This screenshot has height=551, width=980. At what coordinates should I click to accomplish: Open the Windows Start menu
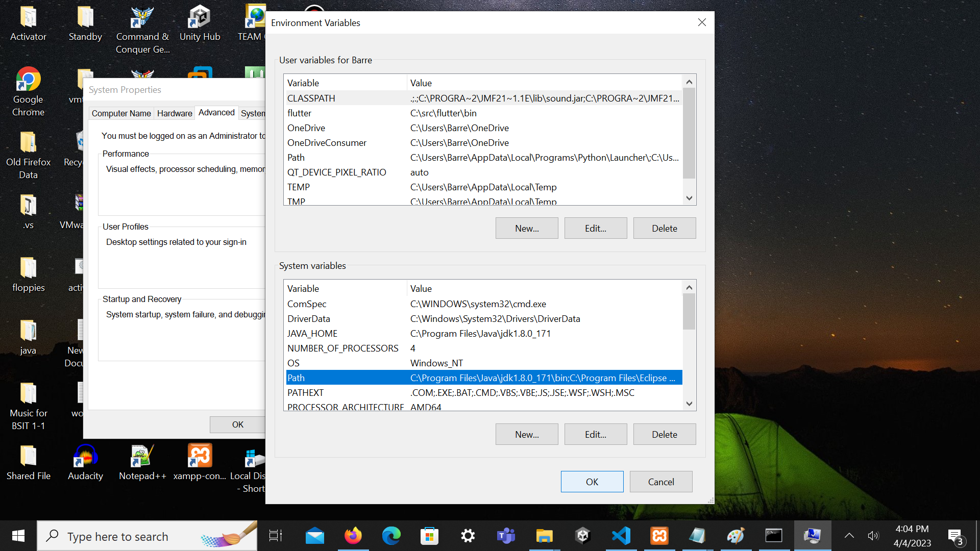pos(18,536)
